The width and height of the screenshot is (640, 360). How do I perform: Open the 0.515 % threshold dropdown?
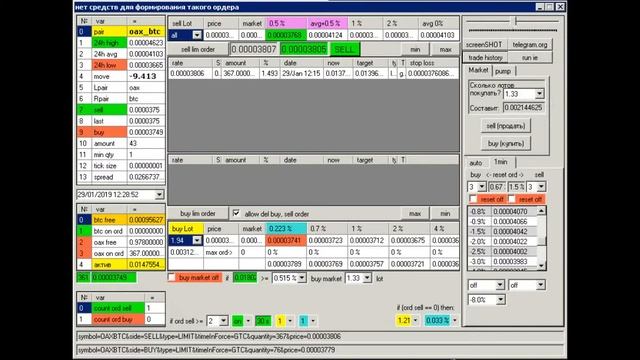pos(302,278)
